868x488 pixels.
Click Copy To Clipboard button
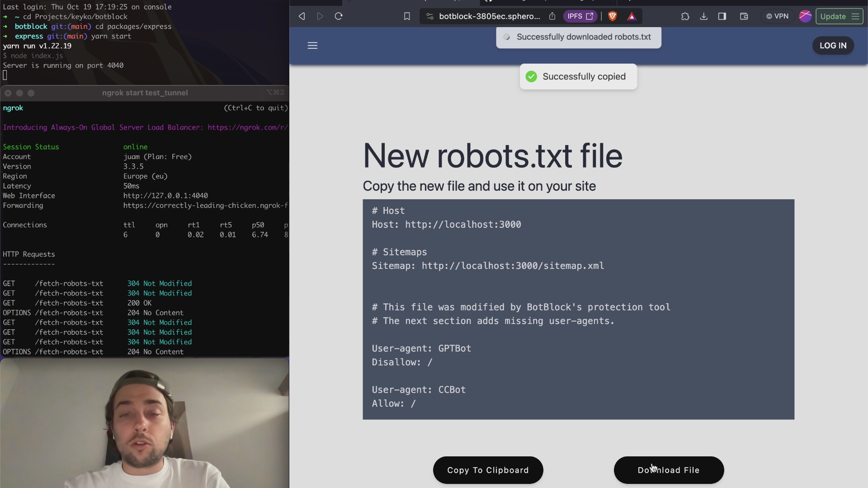coord(488,470)
